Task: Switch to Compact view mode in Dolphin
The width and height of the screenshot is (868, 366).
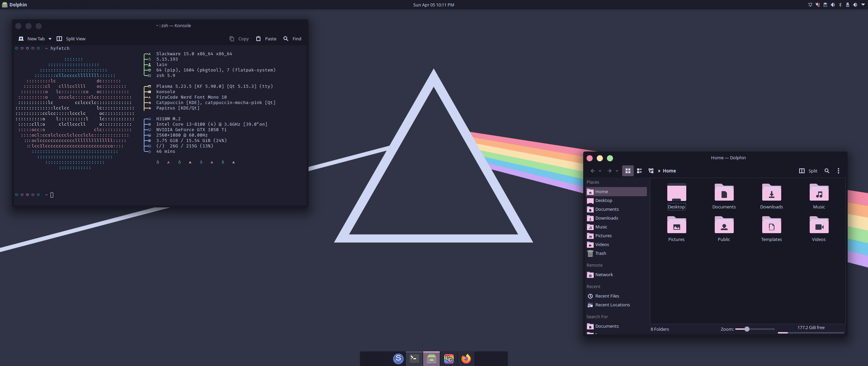Action: 639,171
